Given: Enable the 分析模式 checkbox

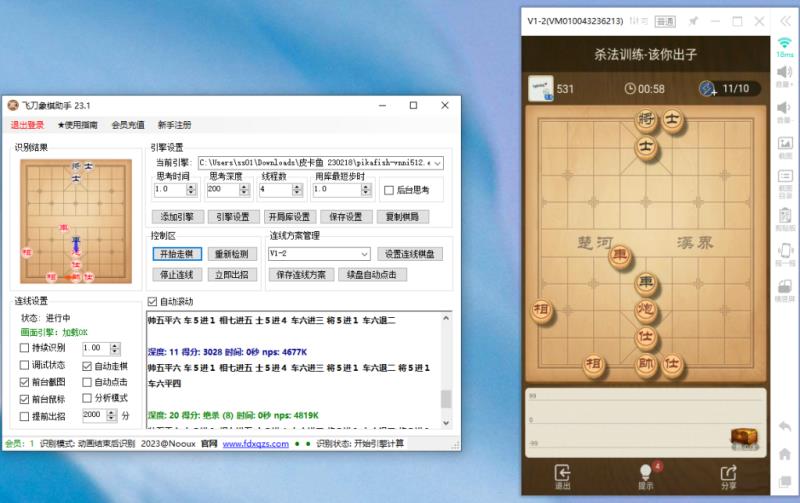Looking at the screenshot, I should (x=87, y=398).
